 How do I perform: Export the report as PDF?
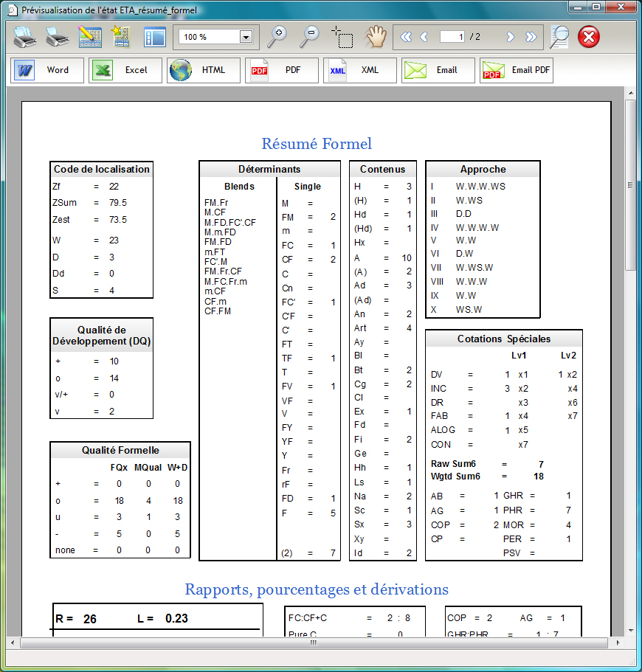[280, 70]
